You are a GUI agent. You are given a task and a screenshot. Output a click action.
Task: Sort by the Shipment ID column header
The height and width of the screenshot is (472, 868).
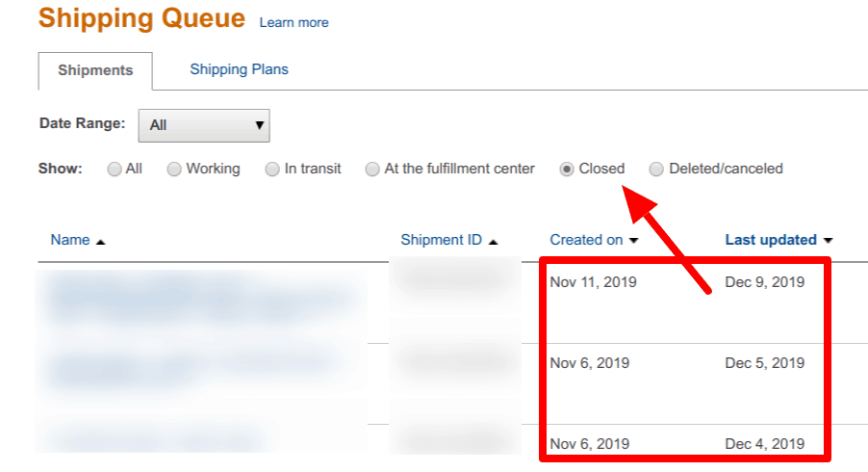[x=441, y=240]
